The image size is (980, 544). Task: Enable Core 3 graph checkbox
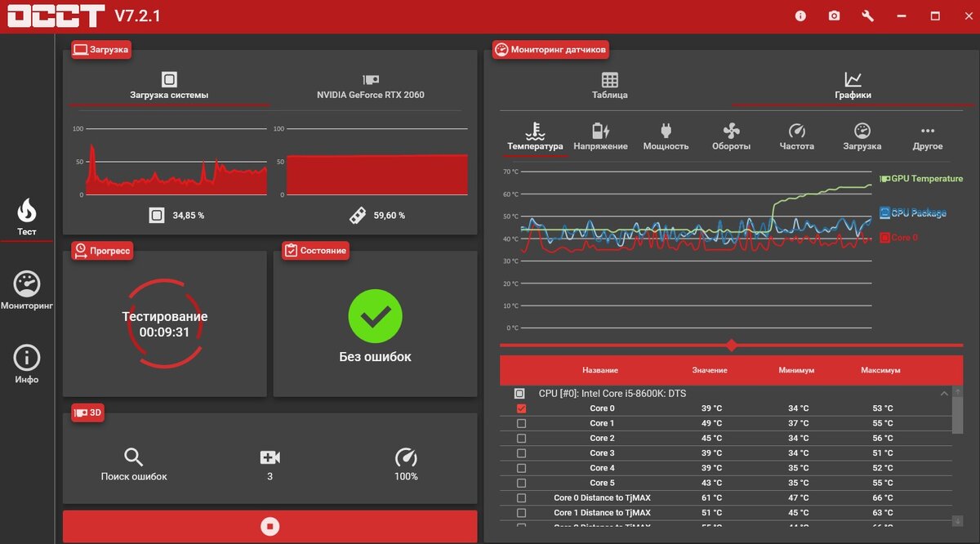coord(522,453)
